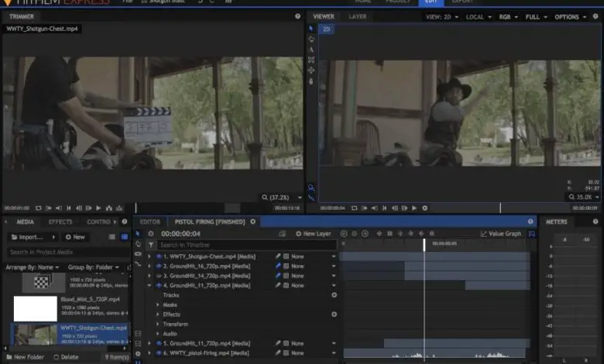
Task: Switch to the MEDIA tab
Action: [25, 221]
